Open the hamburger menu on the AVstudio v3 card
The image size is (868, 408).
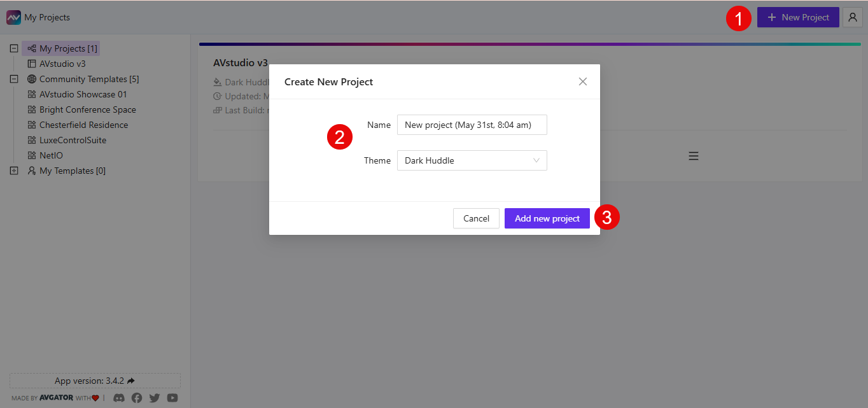[x=693, y=155]
